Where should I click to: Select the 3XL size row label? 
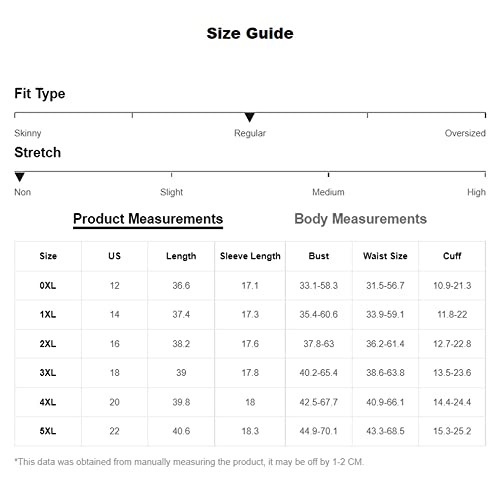coord(48,373)
